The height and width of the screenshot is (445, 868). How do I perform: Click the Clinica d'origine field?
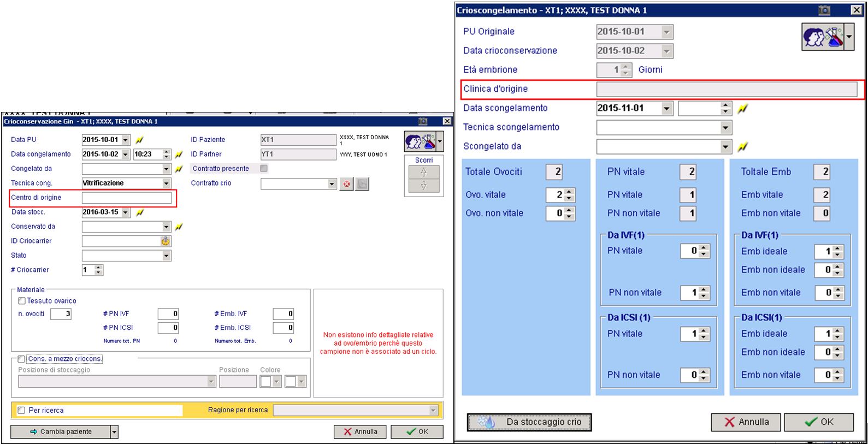click(x=727, y=90)
